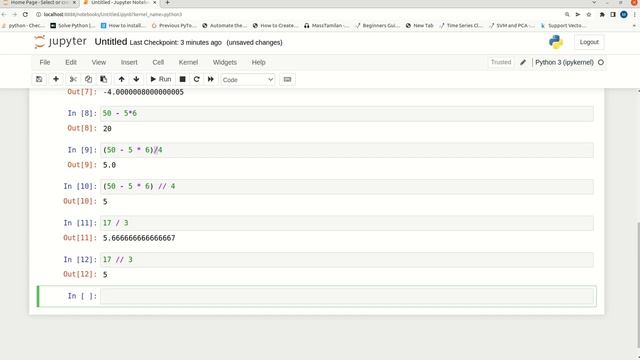Click the Python 3 (ipykernel) label
The width and height of the screenshot is (640, 360).
(x=564, y=62)
